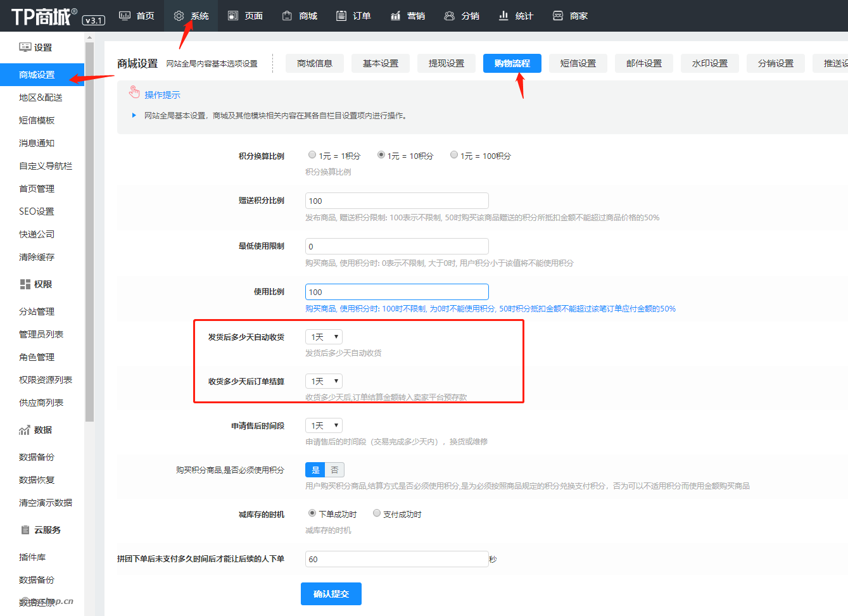The width and height of the screenshot is (848, 616).
Task: Open the 收货多少天后订单结算 dropdown
Action: [x=324, y=382]
